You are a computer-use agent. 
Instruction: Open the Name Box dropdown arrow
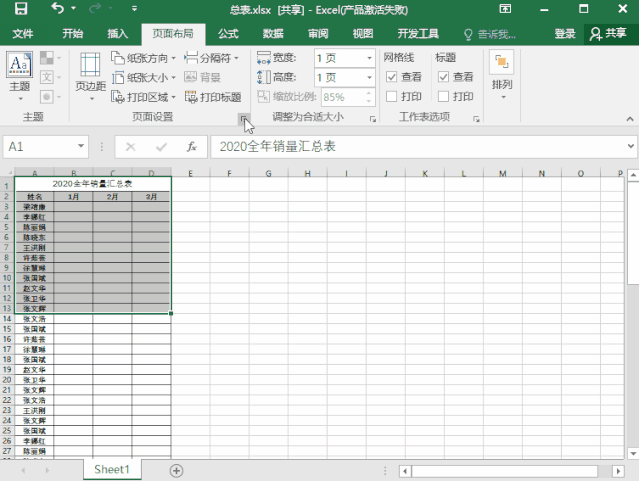[81, 146]
